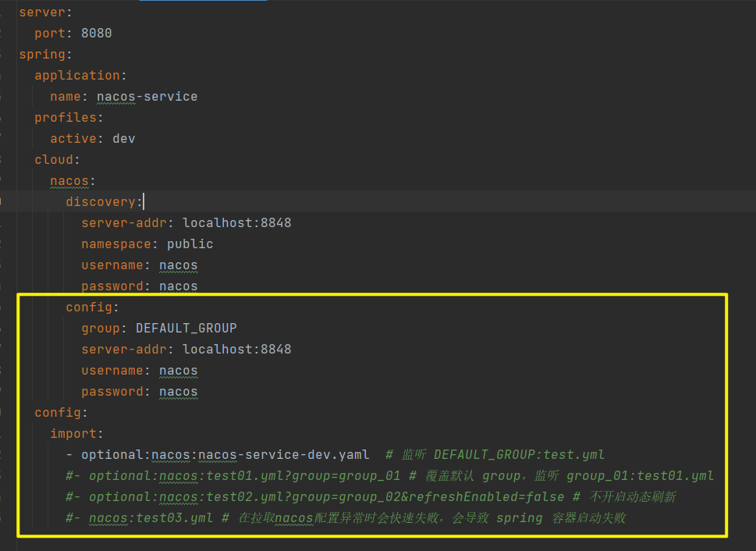Click the "import" key

[73, 433]
